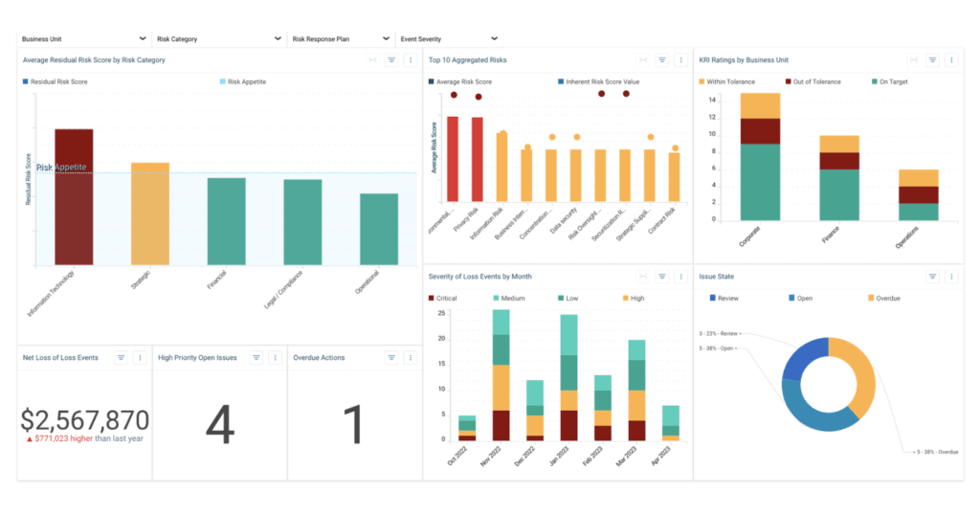Open three-dot menu on Issue State panel
Screen dimensions: 980x514
tap(951, 277)
